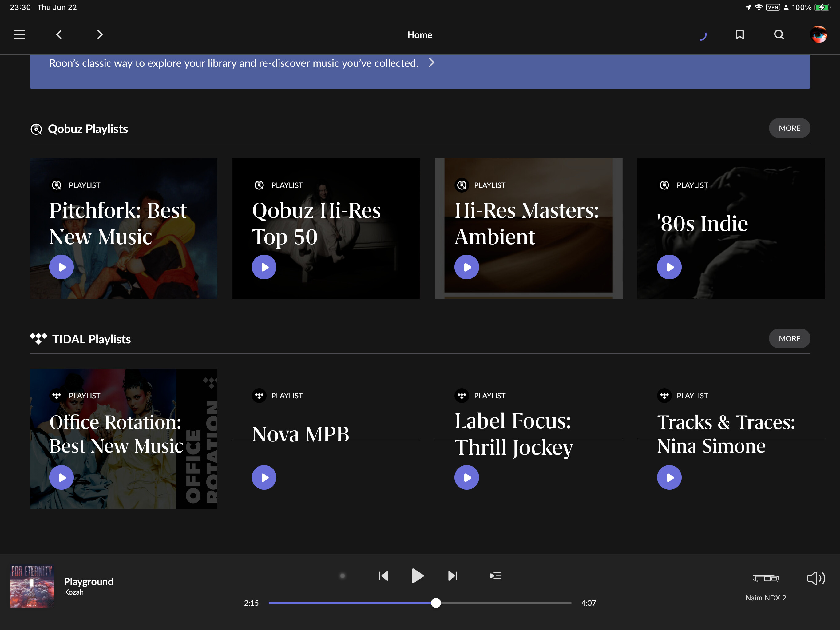Play the Qobuz Hi-Res Top 50 playlist
The width and height of the screenshot is (840, 630).
(264, 267)
